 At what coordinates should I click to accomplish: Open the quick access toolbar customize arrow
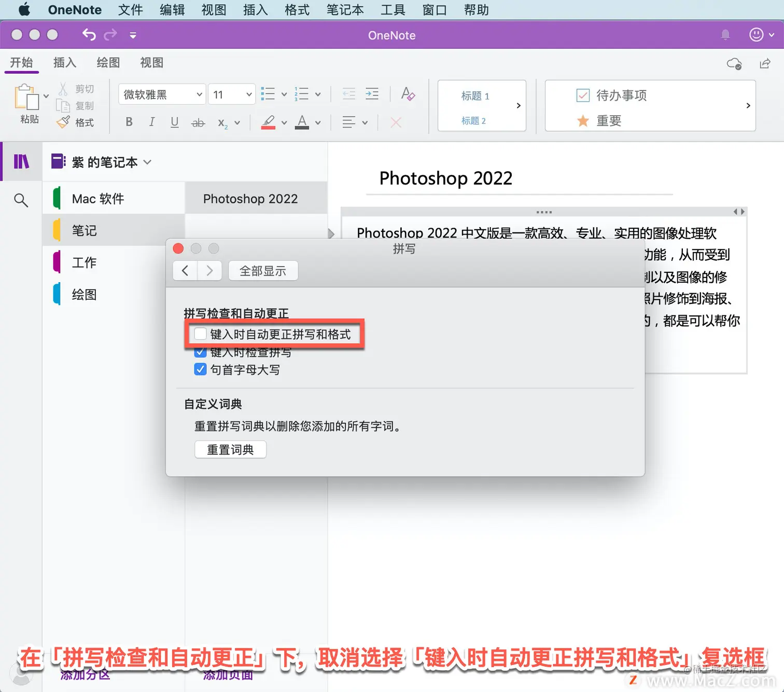[x=133, y=35]
